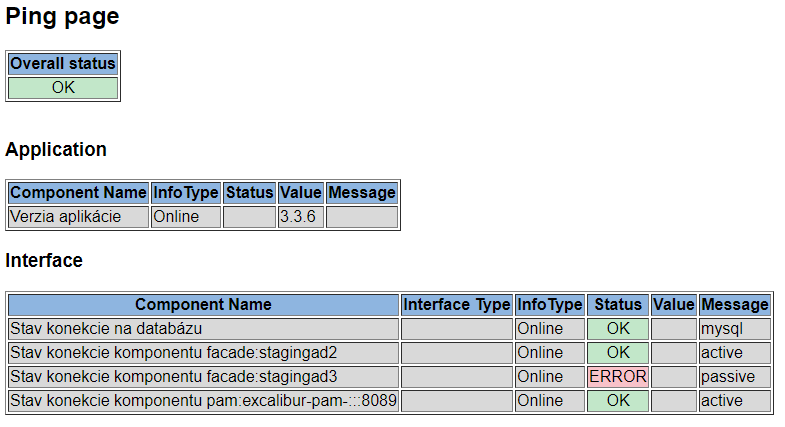Click OK status for database connection row
The height and width of the screenshot is (427, 785).
(x=618, y=329)
